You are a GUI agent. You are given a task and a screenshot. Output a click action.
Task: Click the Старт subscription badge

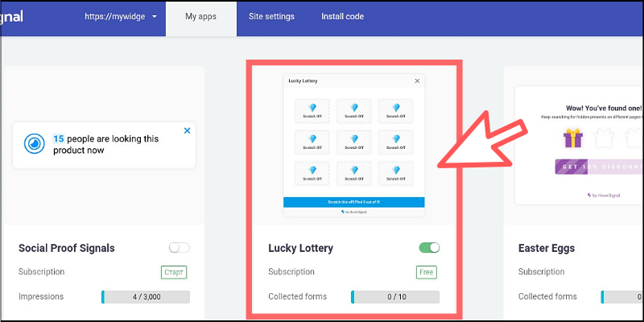pos(174,272)
